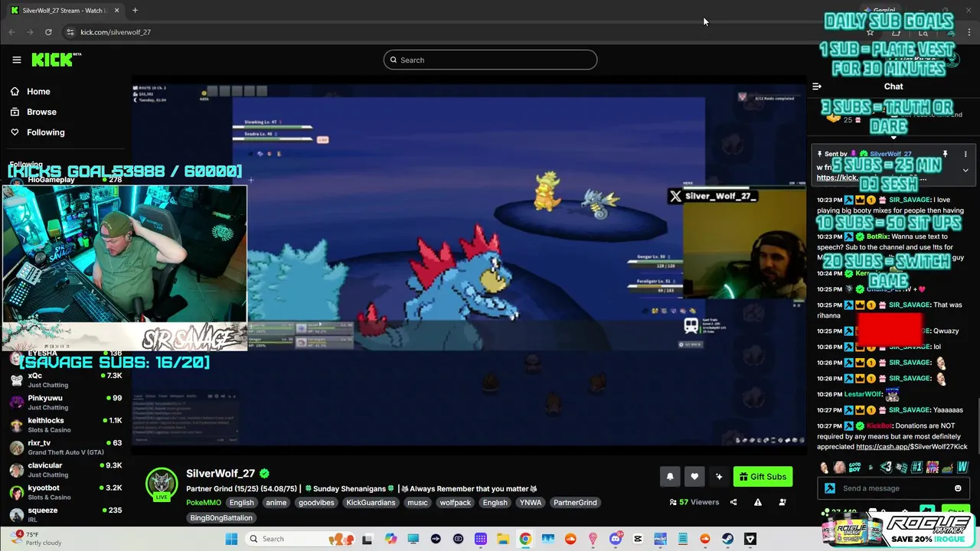Select the YNWA tag
980x551 pixels.
530,503
